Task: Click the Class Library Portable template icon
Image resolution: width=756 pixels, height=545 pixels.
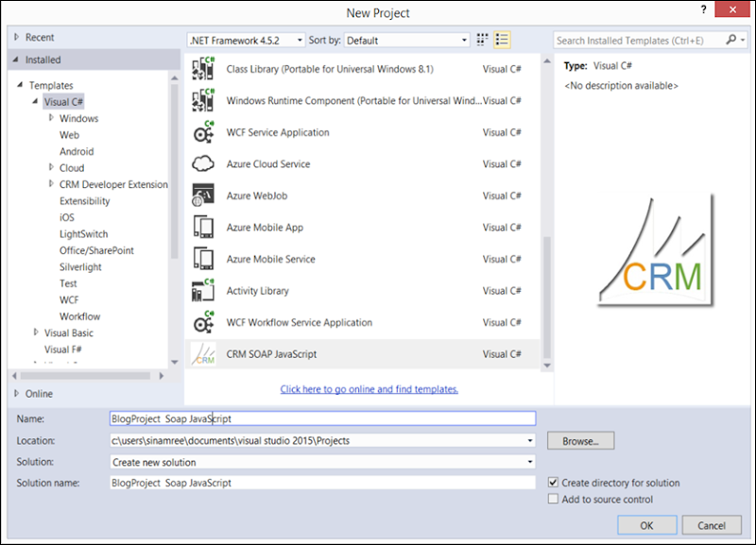Action: [203, 69]
